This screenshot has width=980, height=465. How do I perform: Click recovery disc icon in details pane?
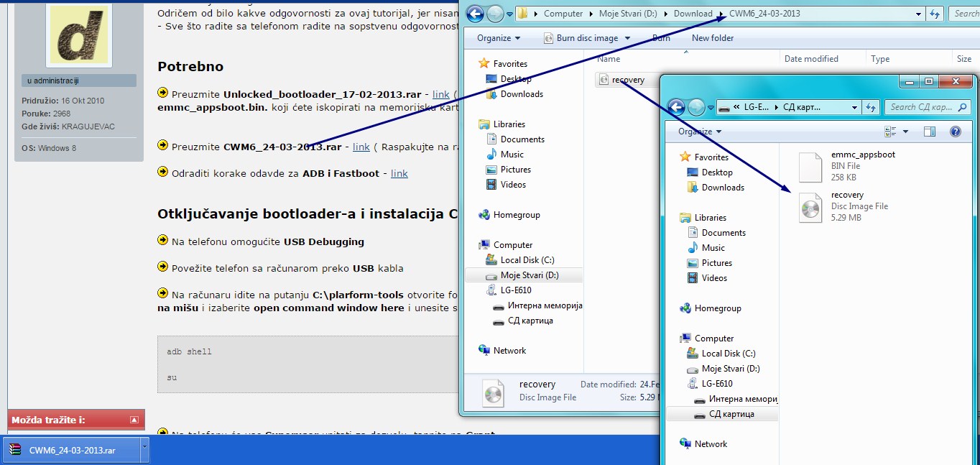(493, 393)
